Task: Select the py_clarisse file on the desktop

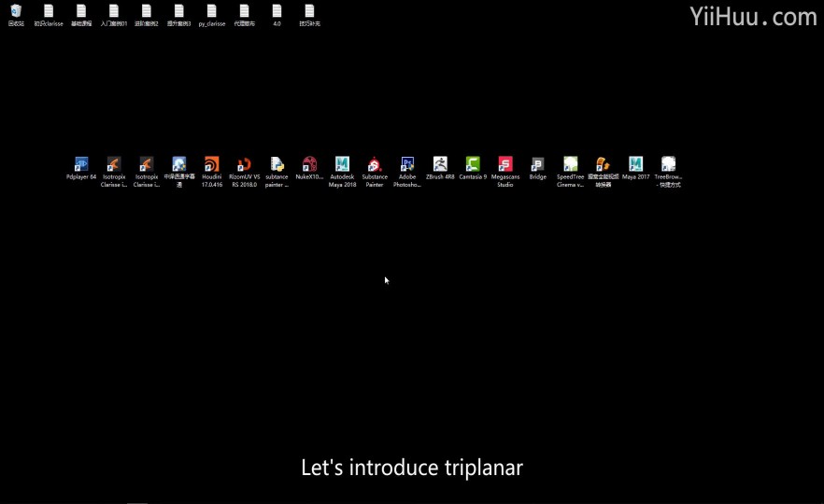Action: tap(212, 15)
